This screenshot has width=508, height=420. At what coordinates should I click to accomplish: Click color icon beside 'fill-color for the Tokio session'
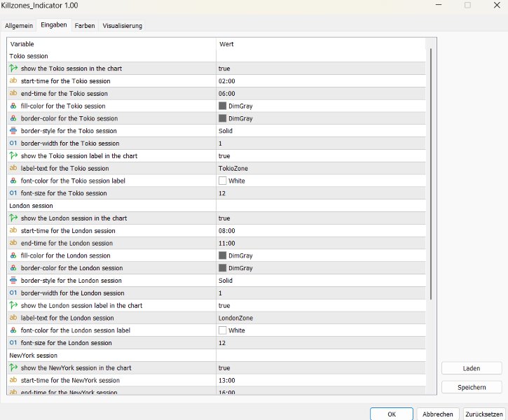click(x=13, y=106)
